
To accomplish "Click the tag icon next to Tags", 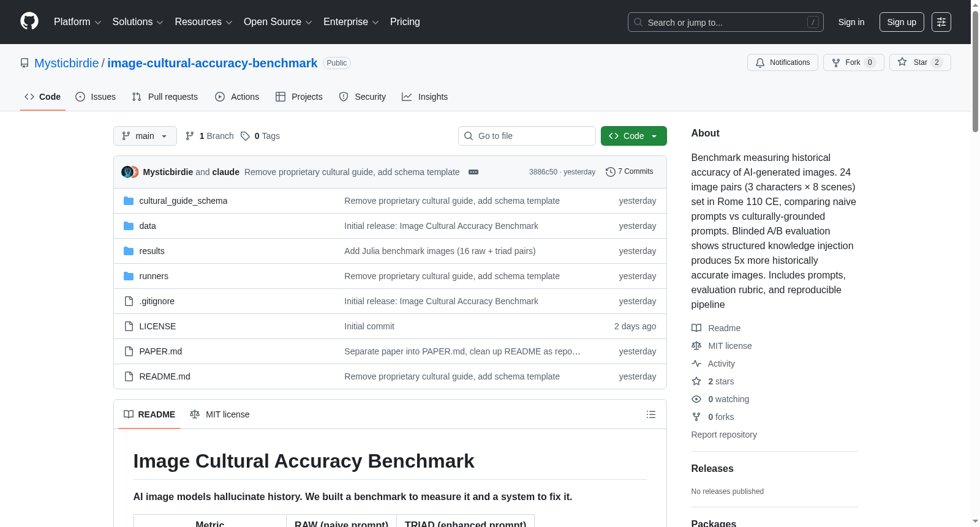I will pos(245,136).
